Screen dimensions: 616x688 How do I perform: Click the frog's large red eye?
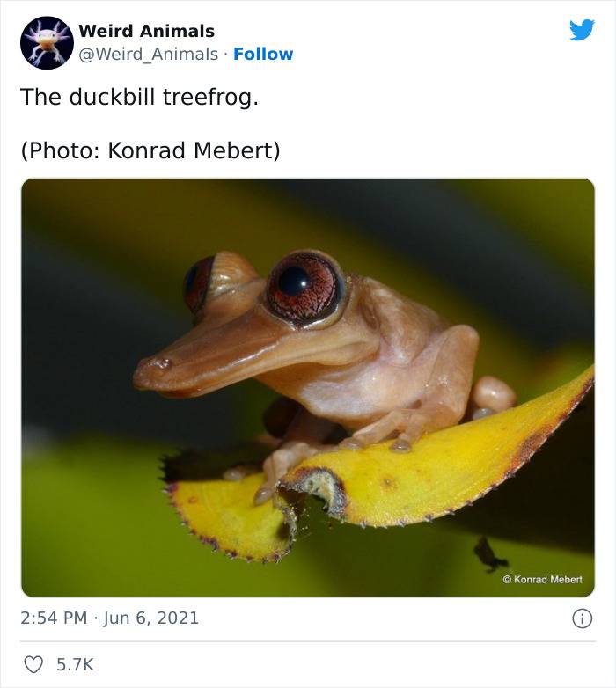[x=306, y=289]
